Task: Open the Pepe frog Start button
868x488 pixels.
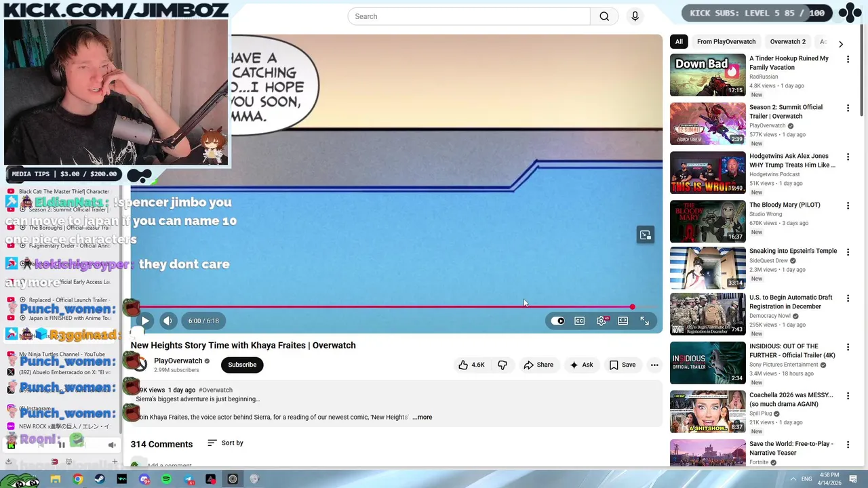Action: click(20, 480)
